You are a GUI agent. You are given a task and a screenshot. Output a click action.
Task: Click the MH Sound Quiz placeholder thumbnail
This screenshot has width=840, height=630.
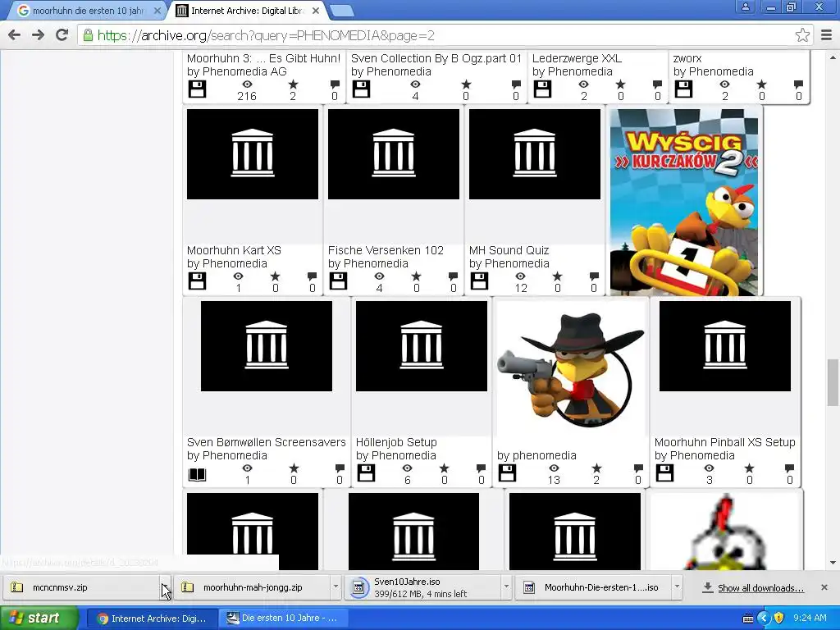pos(535,154)
